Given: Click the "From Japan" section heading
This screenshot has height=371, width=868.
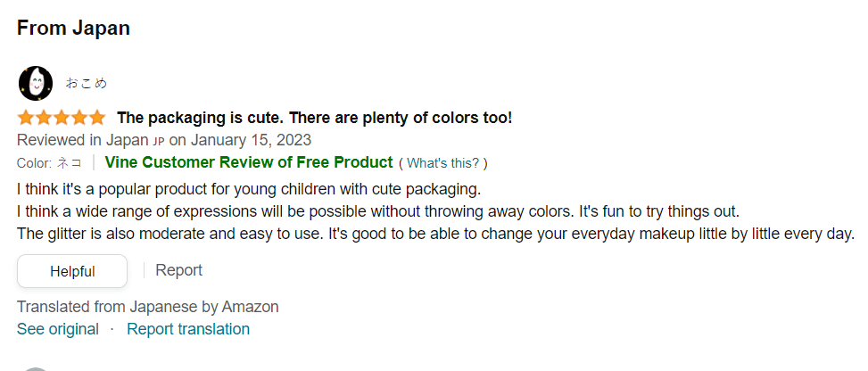Looking at the screenshot, I should [x=73, y=28].
